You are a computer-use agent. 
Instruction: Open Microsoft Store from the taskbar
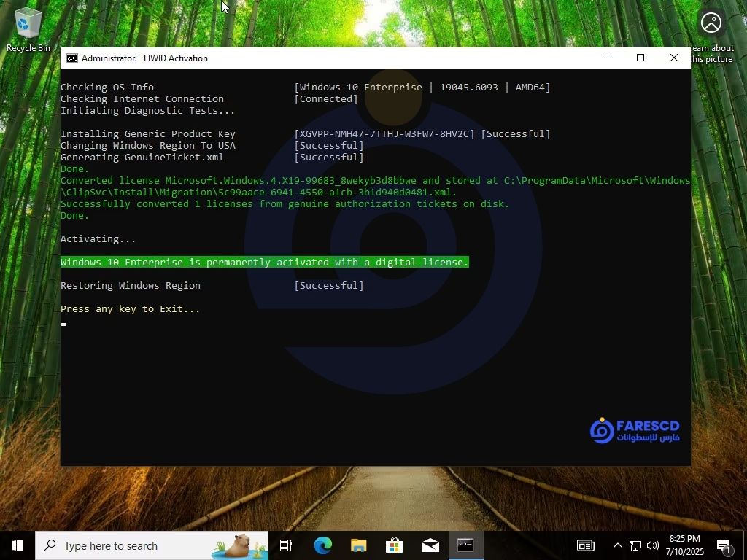(x=394, y=545)
